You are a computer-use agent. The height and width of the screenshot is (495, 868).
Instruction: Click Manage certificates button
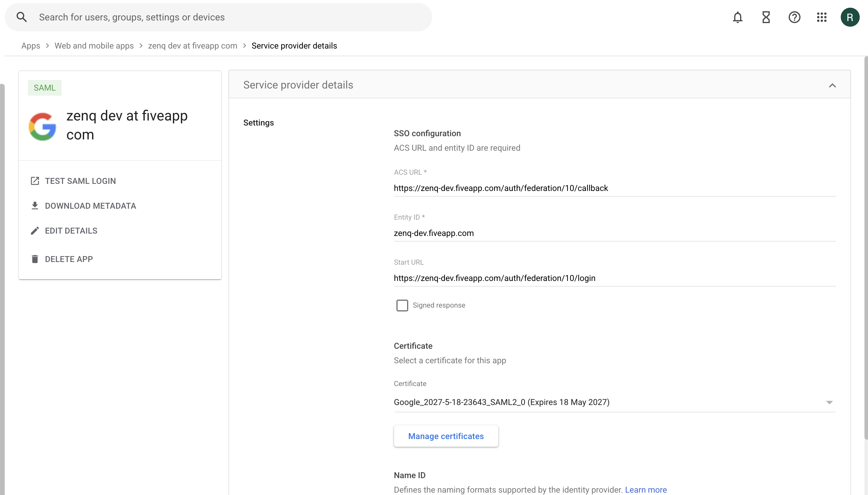tap(446, 436)
